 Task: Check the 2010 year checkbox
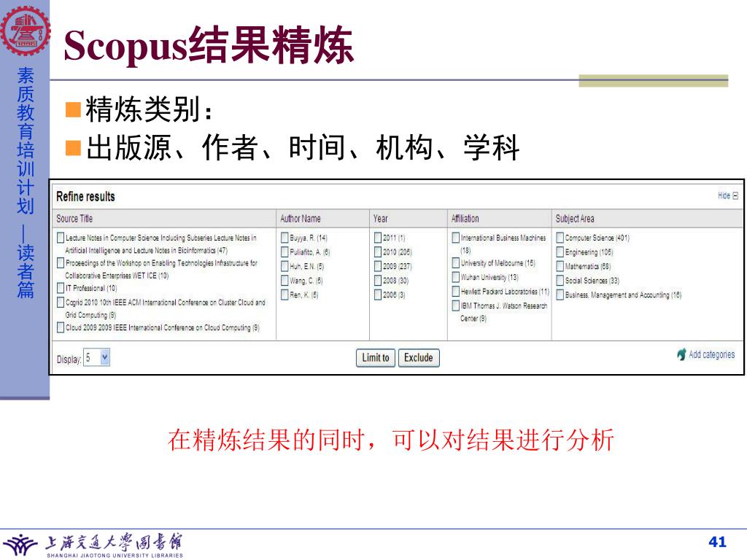pyautogui.click(x=378, y=252)
